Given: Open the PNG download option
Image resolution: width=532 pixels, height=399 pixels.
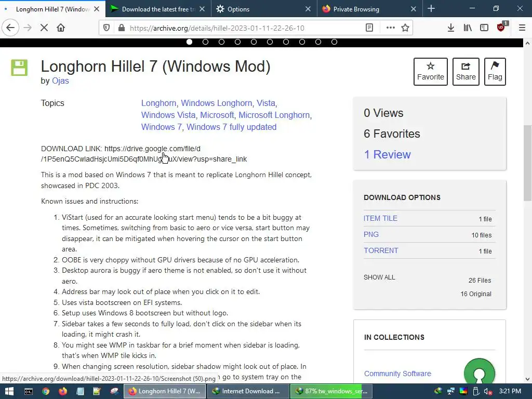Looking at the screenshot, I should tap(371, 234).
